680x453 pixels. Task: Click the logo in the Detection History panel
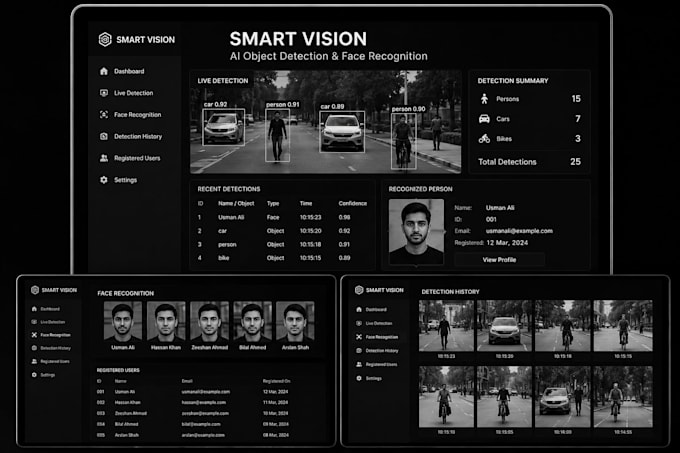[x=359, y=290]
